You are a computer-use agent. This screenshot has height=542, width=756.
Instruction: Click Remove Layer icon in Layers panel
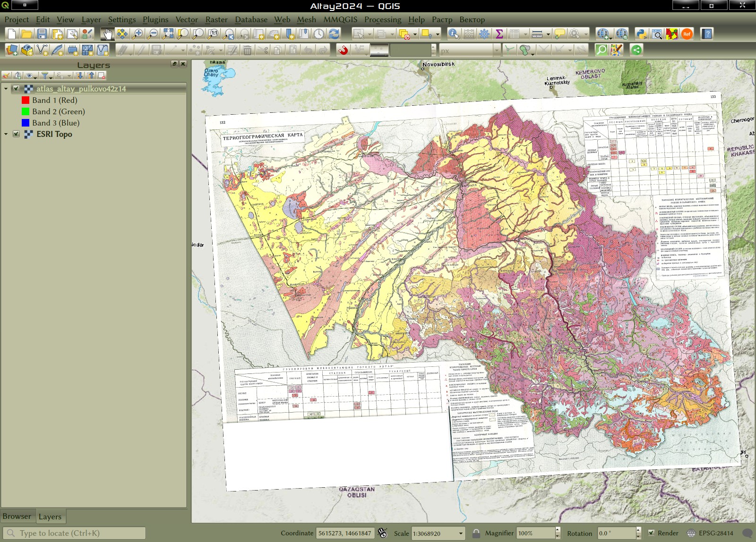[x=101, y=76]
